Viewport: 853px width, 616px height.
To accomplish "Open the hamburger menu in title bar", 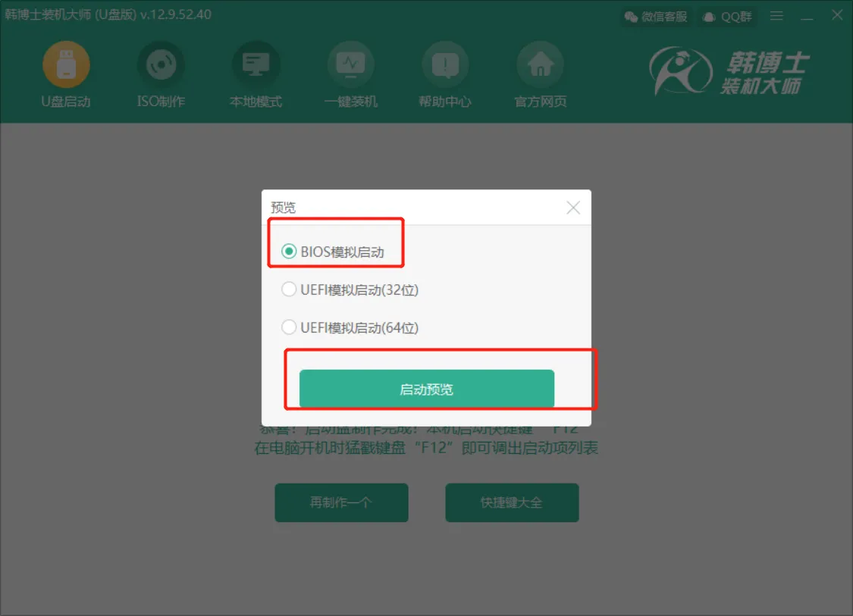I will (777, 17).
